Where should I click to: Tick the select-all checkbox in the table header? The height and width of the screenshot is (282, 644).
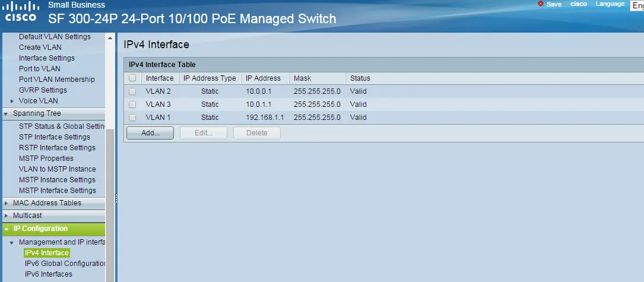pos(132,78)
